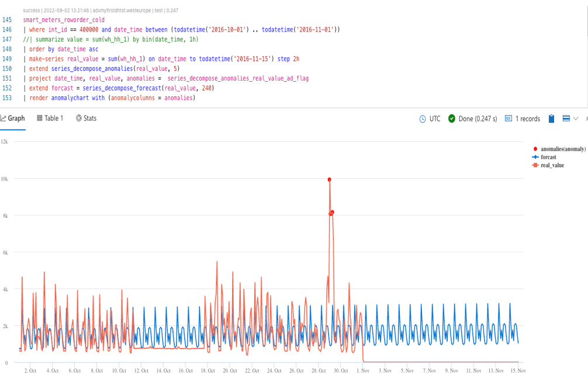The height and width of the screenshot is (379, 588).
Task: Click the 28. Oct x-axis label
Action: click(x=319, y=370)
